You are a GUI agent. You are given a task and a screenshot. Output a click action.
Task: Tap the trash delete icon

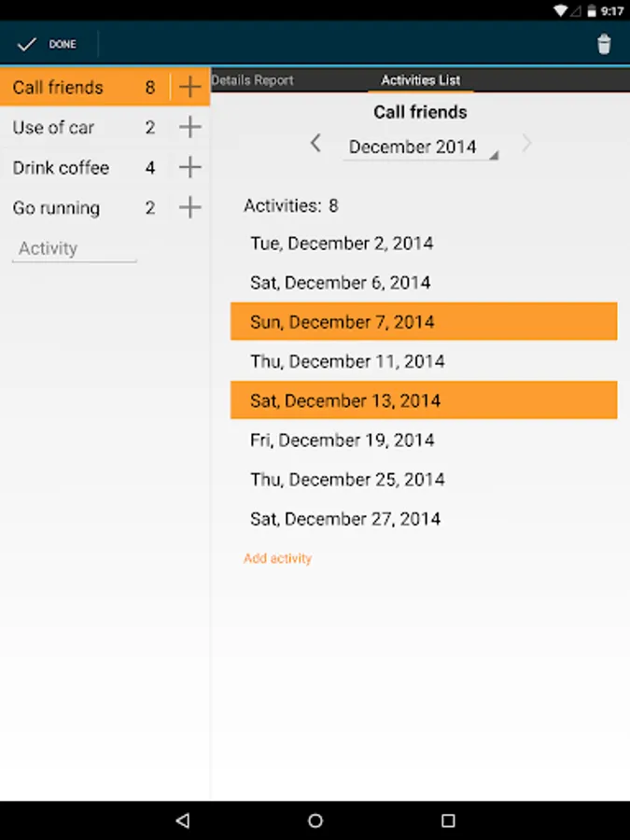pyautogui.click(x=604, y=44)
